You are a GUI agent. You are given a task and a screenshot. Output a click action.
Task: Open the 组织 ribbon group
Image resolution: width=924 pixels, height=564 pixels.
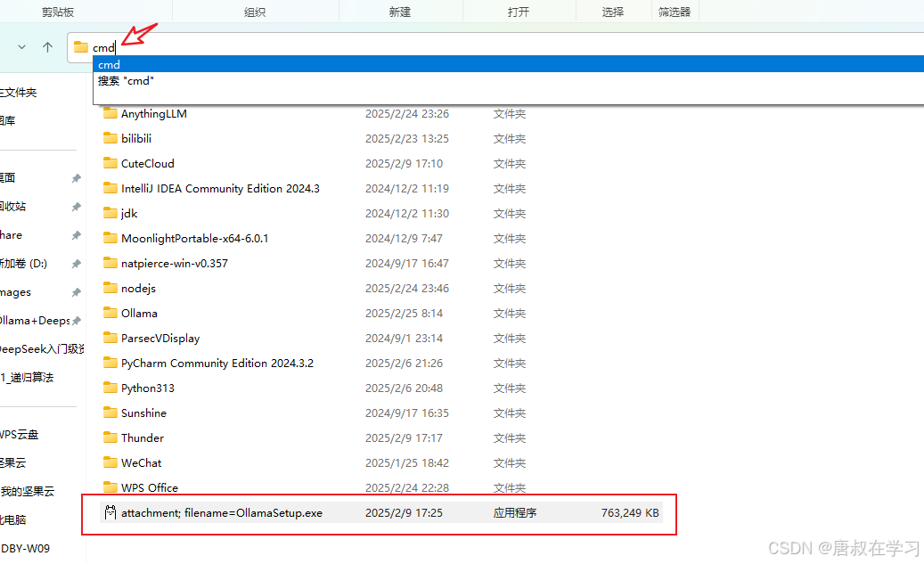[255, 12]
